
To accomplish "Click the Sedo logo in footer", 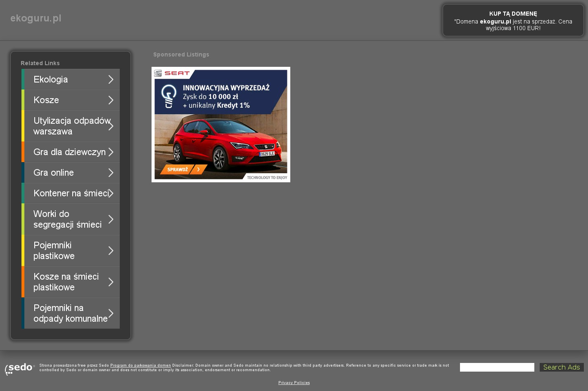I will 19,368.
